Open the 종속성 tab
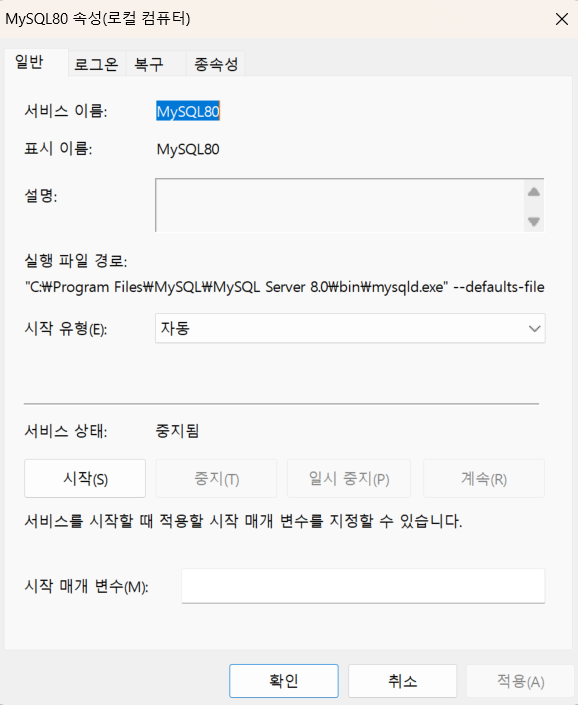The width and height of the screenshot is (578, 705). click(216, 64)
